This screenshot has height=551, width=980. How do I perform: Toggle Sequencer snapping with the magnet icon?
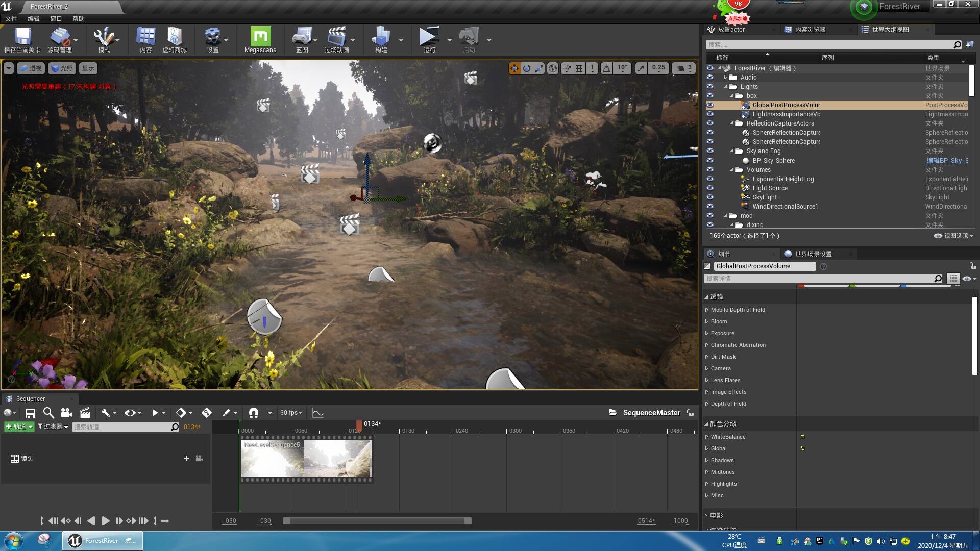pyautogui.click(x=254, y=413)
